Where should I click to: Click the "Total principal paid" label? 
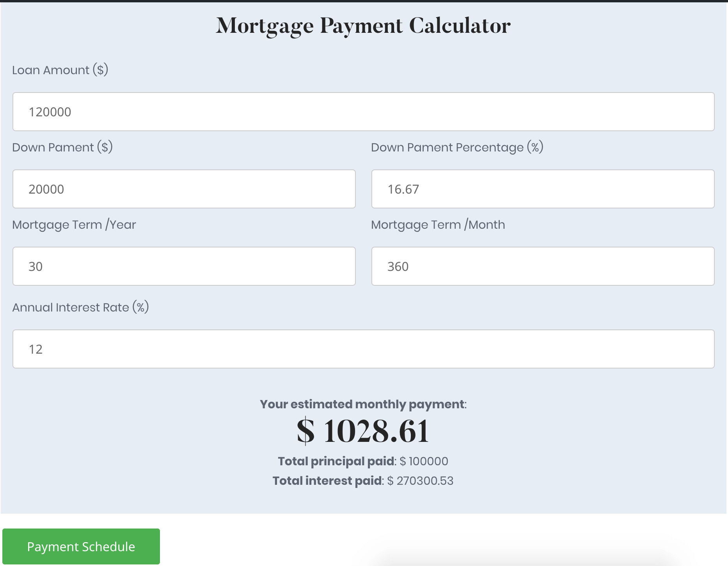point(336,461)
